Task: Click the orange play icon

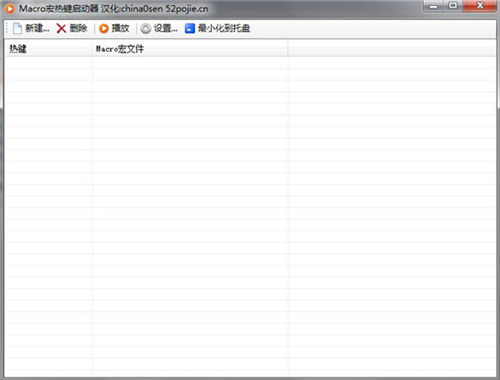Action: [104, 29]
